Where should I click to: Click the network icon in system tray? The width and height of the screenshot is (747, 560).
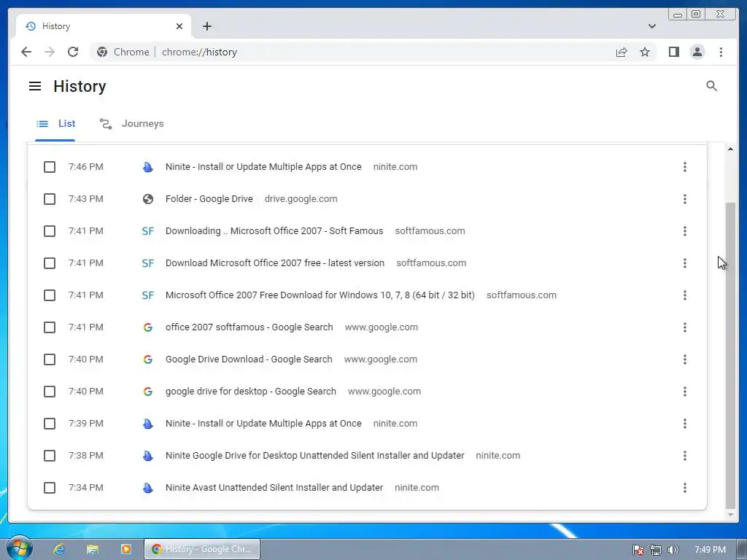click(656, 550)
